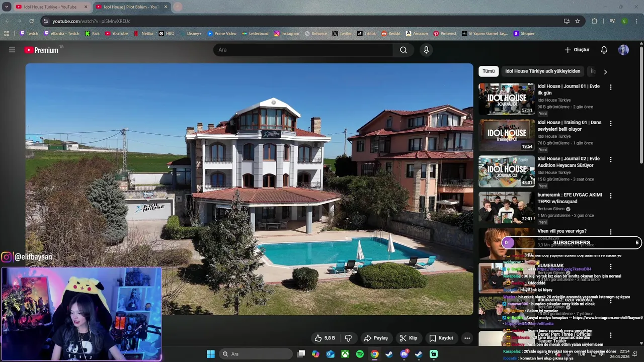The image size is (644, 362).
Task: Click the install/cast icon in address bar
Action: click(567, 21)
